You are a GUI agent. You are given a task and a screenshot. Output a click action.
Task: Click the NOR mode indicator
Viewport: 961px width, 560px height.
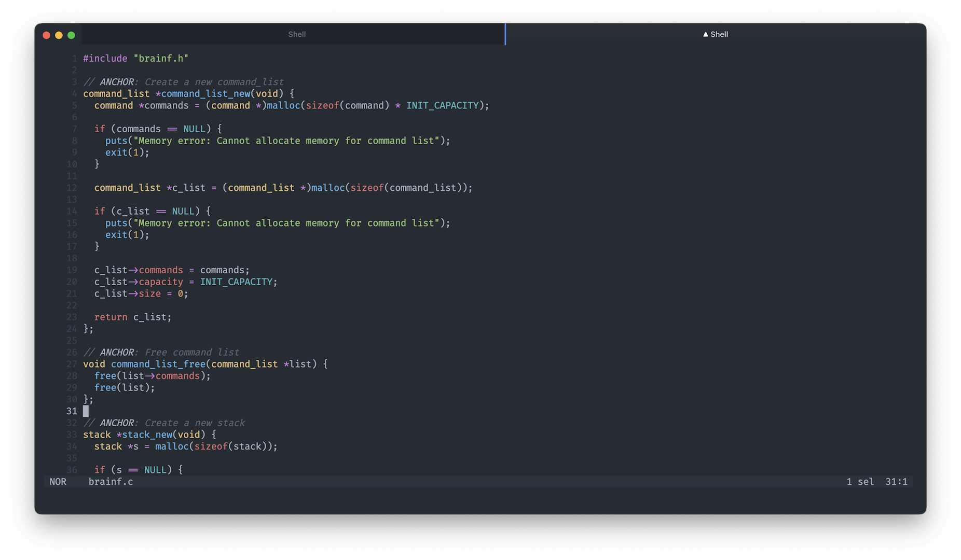pyautogui.click(x=58, y=482)
